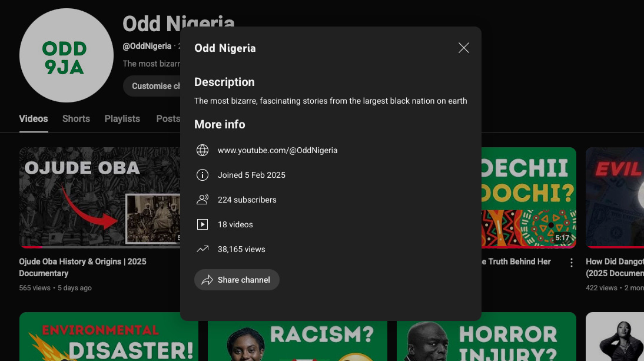
Task: Switch to the Shorts tab
Action: point(76,119)
